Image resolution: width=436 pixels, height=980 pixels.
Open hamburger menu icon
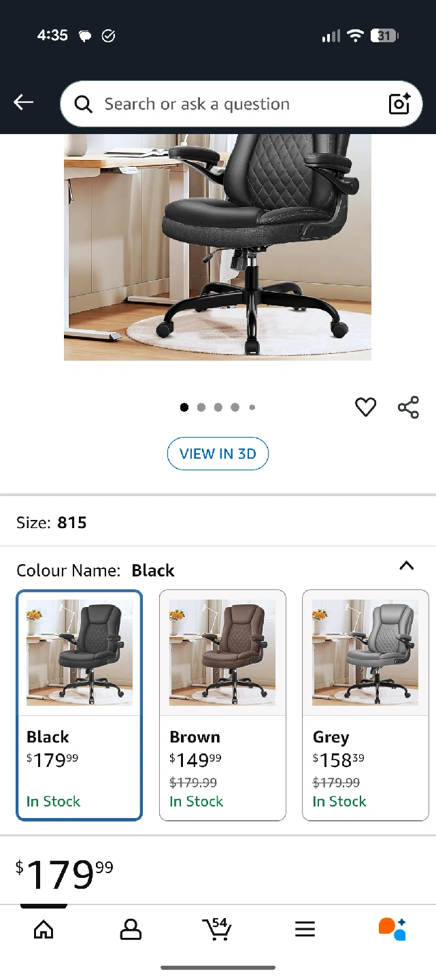point(305,929)
